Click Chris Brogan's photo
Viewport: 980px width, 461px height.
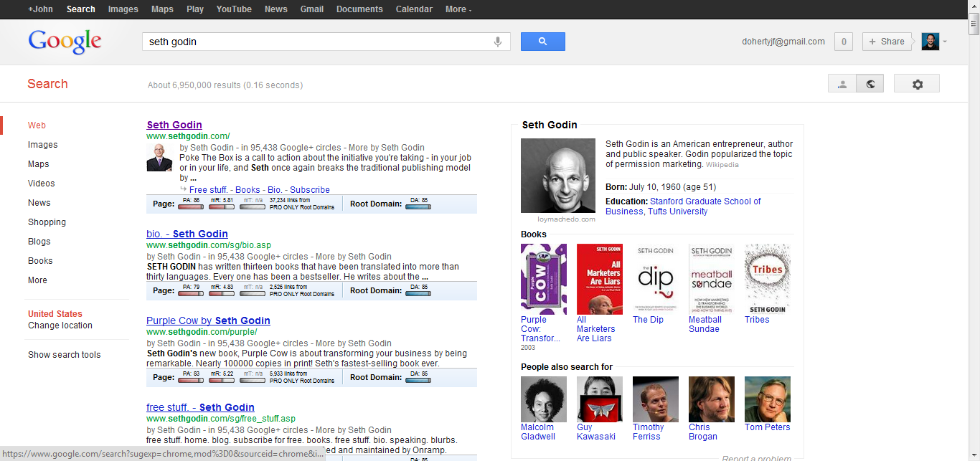(712, 399)
